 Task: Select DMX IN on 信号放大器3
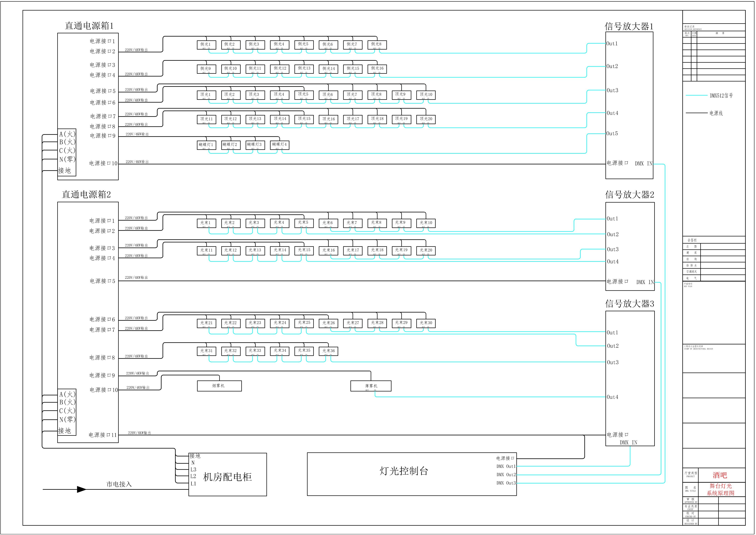(628, 443)
